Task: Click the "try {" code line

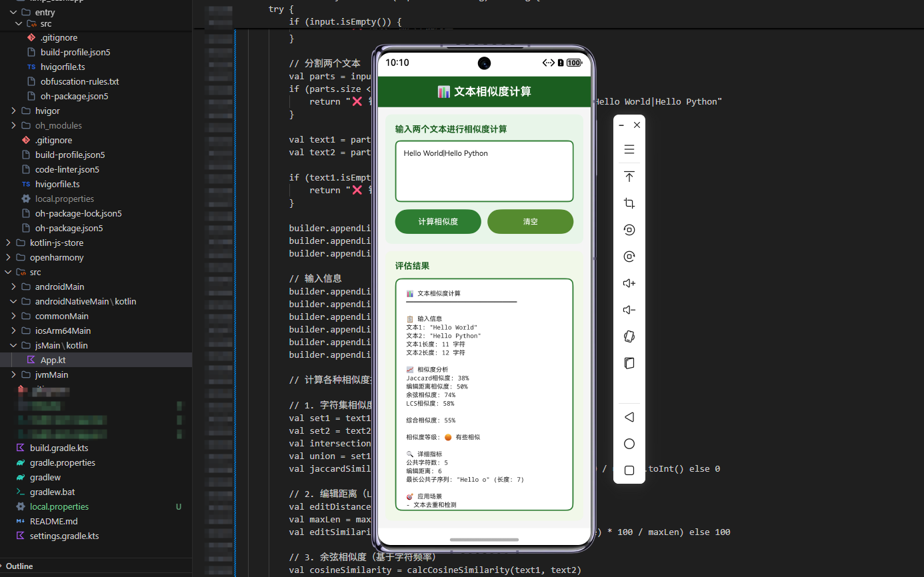Action: (281, 9)
